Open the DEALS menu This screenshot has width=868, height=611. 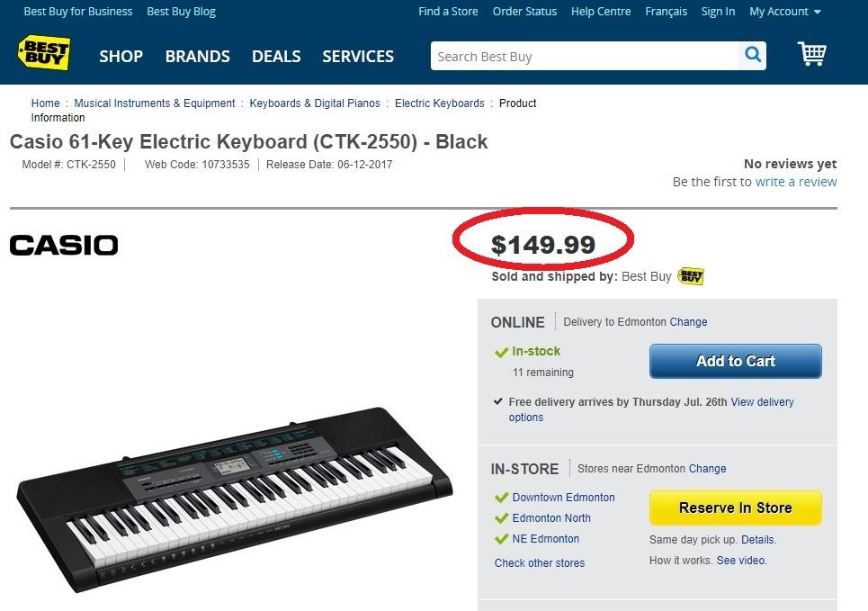coord(276,56)
